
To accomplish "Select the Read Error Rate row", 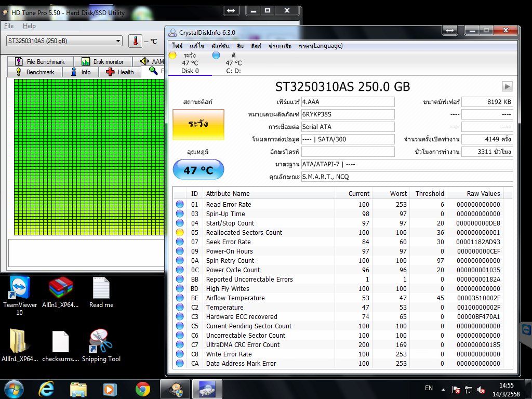I will [339, 204].
